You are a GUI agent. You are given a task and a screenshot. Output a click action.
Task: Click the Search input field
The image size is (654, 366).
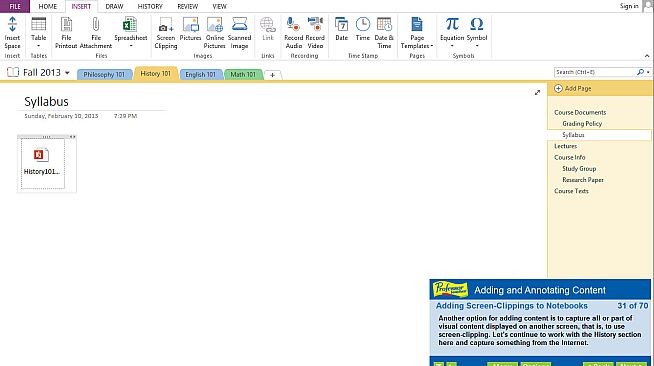[x=595, y=72]
